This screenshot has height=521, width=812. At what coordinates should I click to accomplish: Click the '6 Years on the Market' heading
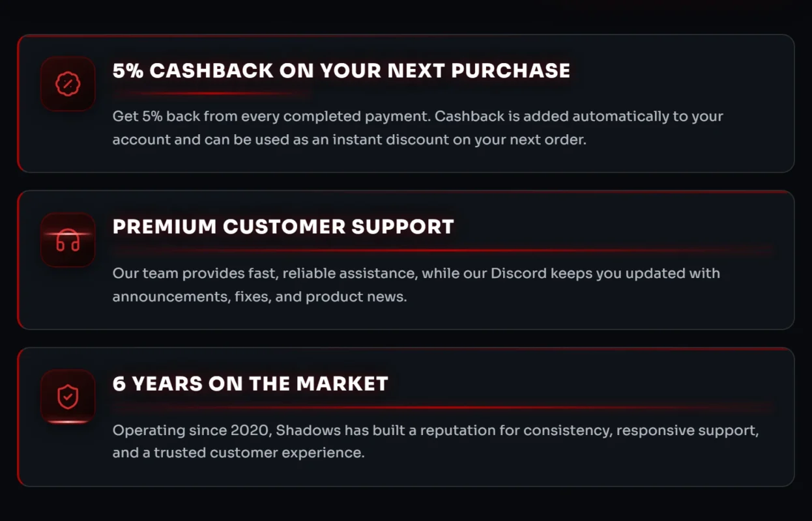pyautogui.click(x=250, y=384)
